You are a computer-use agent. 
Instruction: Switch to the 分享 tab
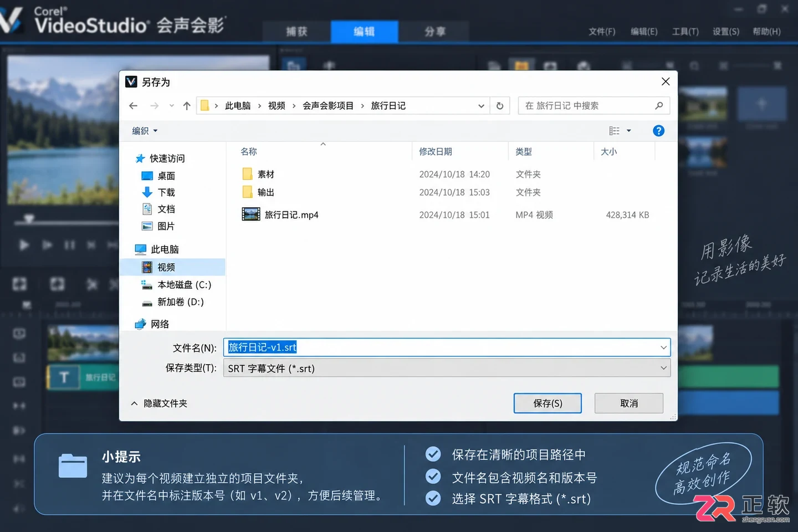click(435, 32)
